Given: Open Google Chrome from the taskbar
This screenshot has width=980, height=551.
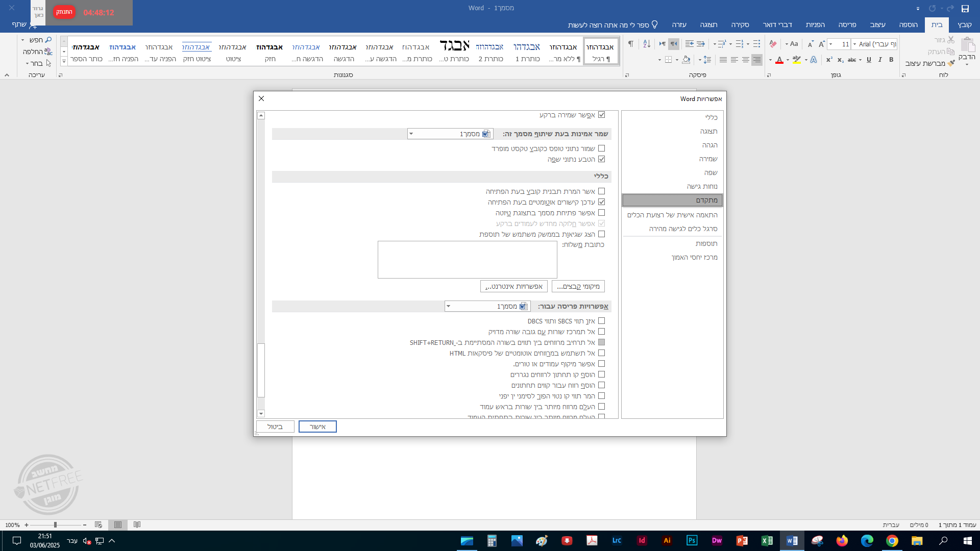Looking at the screenshot, I should click(x=892, y=541).
